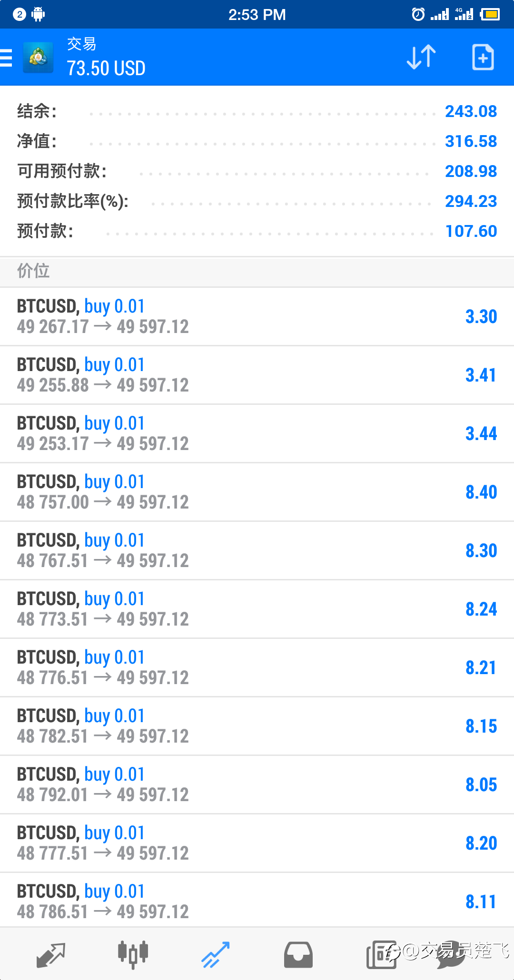Open the Android notification icon in status bar
This screenshot has height=980, width=514.
tap(38, 14)
